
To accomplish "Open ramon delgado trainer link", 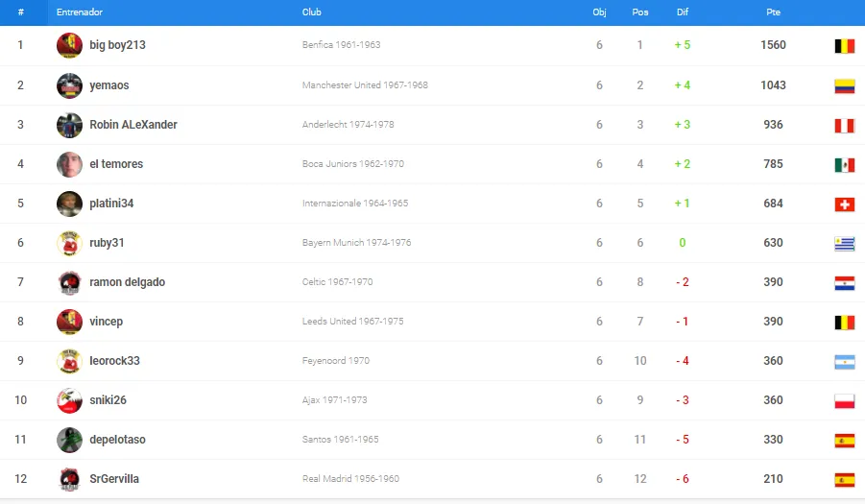I will click(128, 282).
